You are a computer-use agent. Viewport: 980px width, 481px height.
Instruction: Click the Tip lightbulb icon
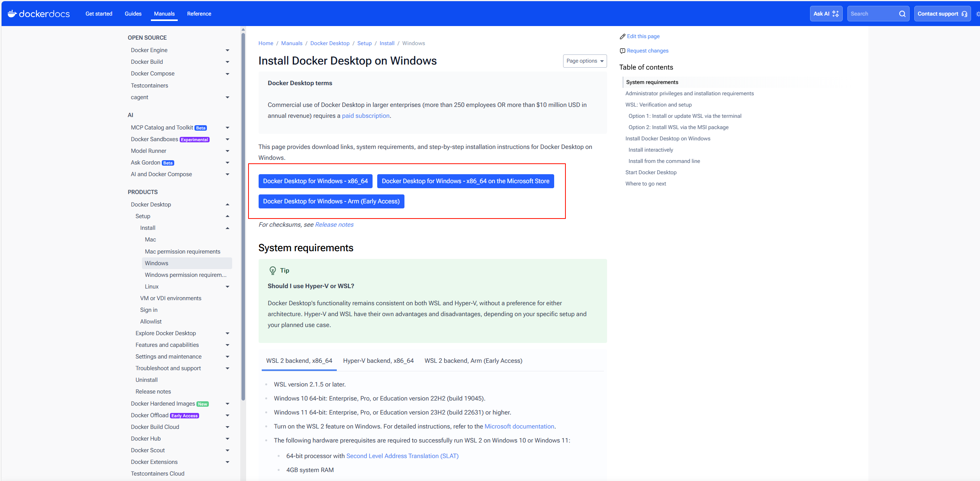tap(273, 270)
